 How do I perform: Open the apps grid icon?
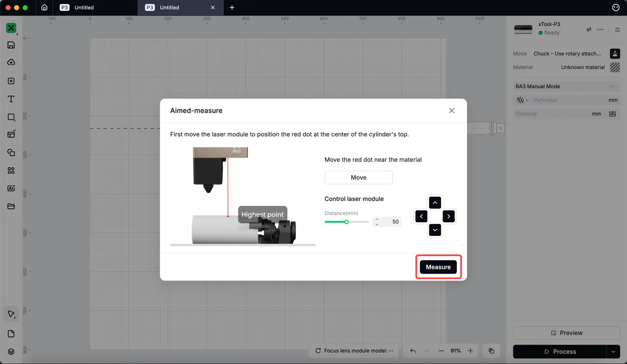(11, 171)
